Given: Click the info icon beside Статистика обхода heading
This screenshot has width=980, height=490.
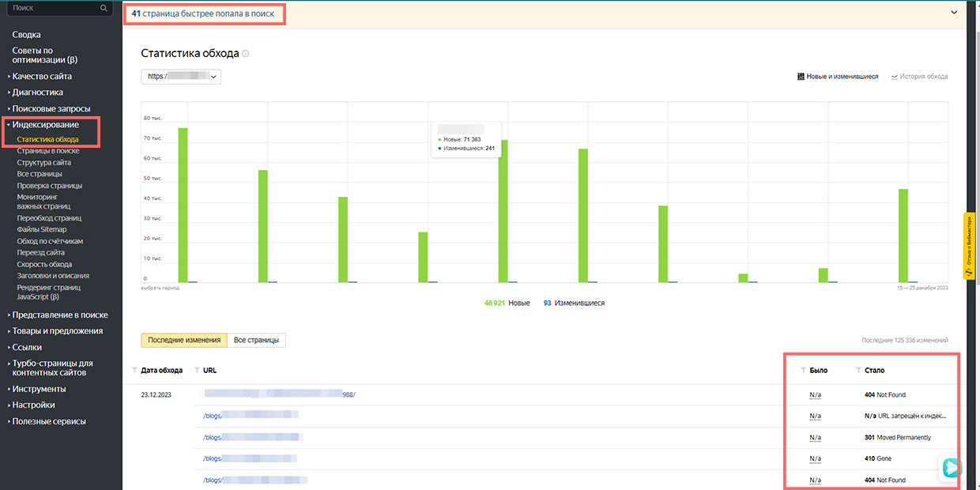Looking at the screenshot, I should (246, 54).
